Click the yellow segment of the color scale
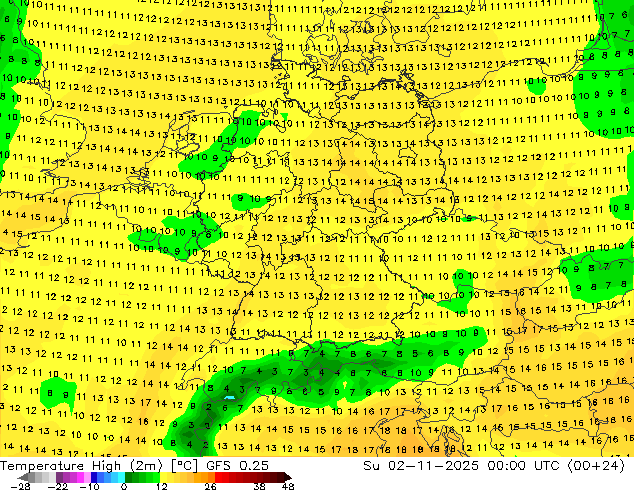 (163, 477)
